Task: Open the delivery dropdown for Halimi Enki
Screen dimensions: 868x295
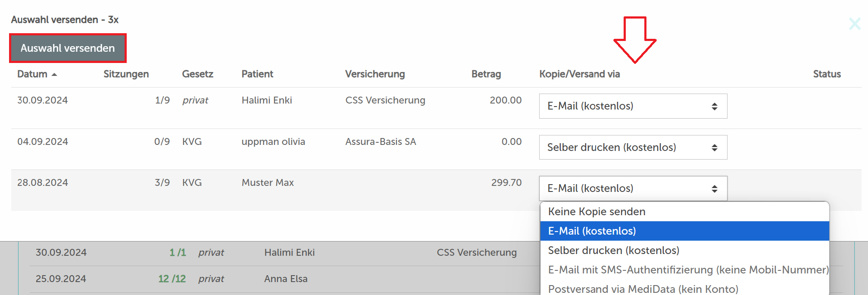Action: [633, 106]
